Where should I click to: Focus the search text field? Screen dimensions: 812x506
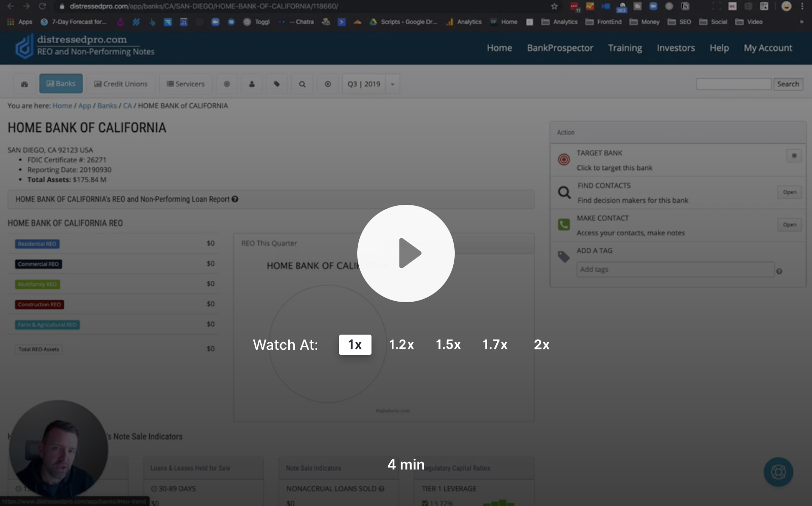click(734, 84)
